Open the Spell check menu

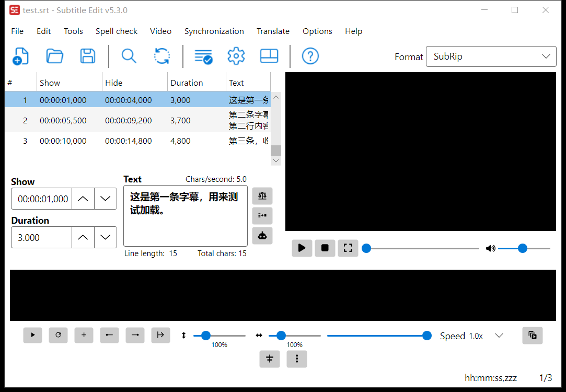pos(116,31)
